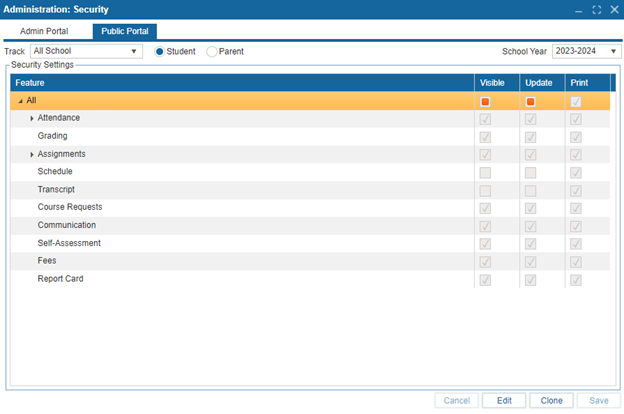
Task: Select the Report Card feature row
Action: point(60,279)
